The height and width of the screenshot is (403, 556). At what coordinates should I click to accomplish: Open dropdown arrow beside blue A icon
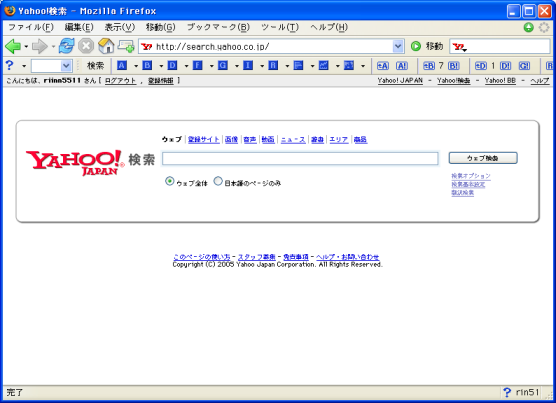click(x=135, y=66)
